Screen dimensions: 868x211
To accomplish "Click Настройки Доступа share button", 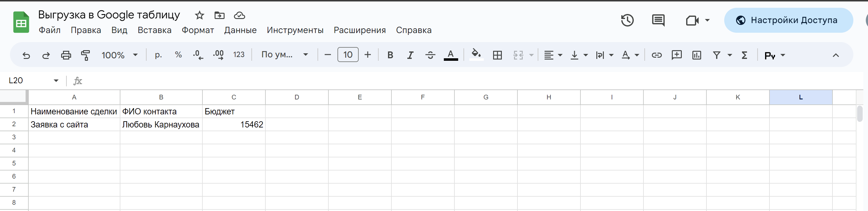I will tap(788, 20).
